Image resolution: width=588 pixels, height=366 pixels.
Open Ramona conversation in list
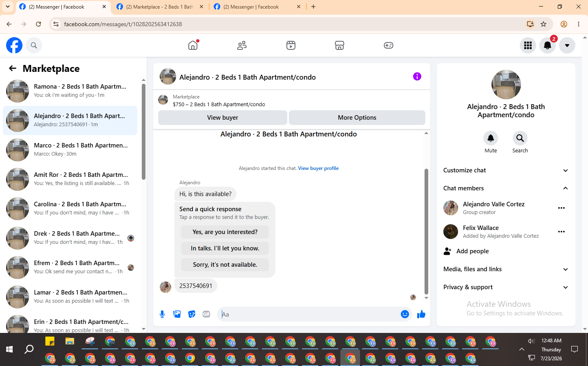70,91
